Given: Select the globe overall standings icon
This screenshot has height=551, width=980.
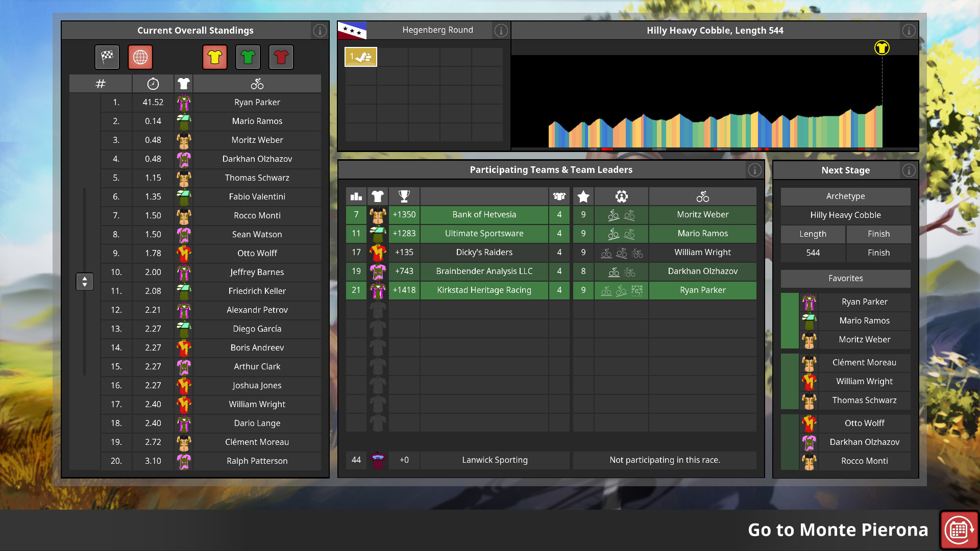Looking at the screenshot, I should coord(140,57).
